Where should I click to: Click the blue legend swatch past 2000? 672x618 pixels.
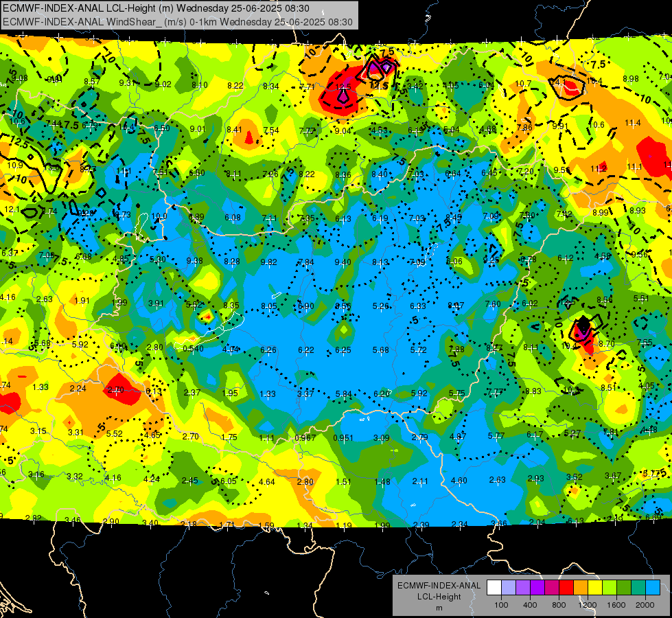(653, 588)
